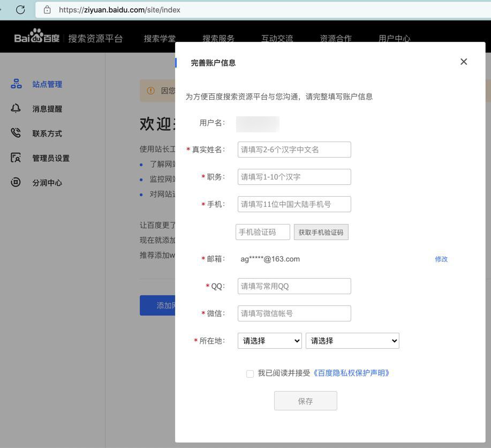This screenshot has height=448, width=491.
Task: Click the 分润中心 icon
Action: click(x=16, y=182)
